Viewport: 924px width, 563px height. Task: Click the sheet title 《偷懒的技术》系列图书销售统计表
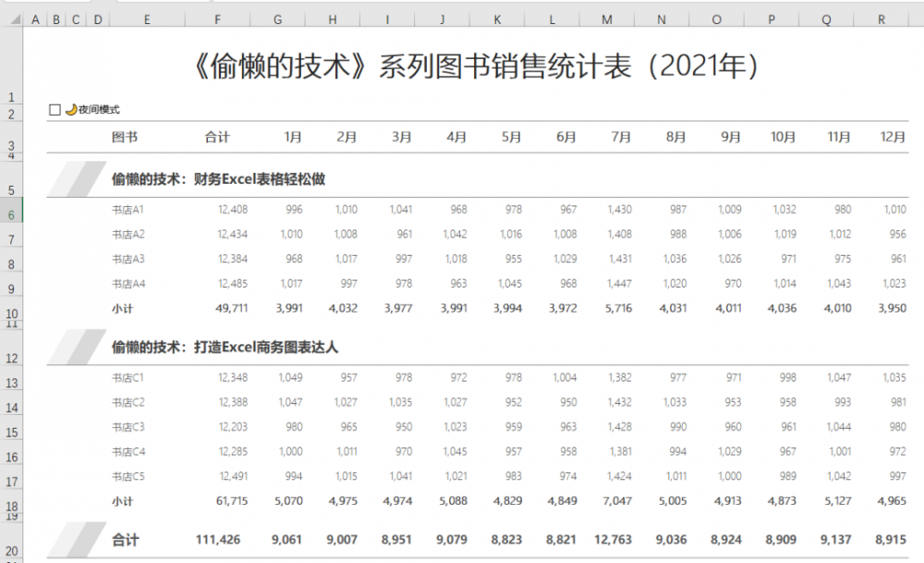(476, 66)
